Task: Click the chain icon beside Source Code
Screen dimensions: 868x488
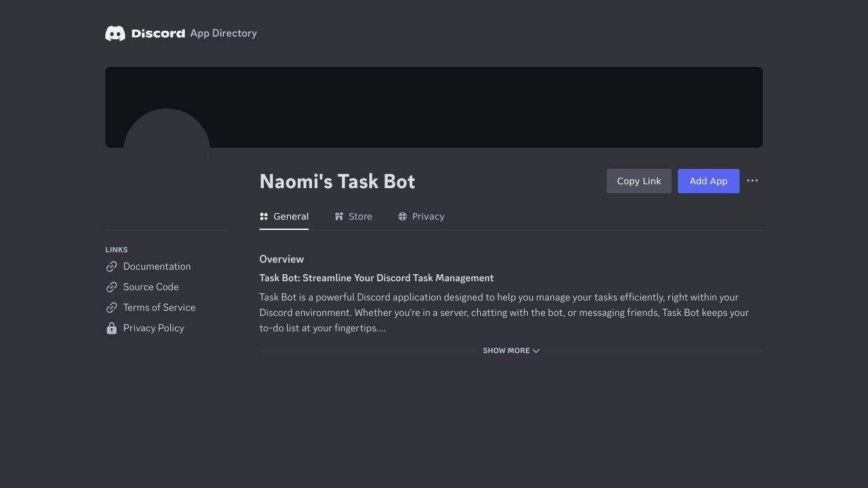Action: coord(112,287)
